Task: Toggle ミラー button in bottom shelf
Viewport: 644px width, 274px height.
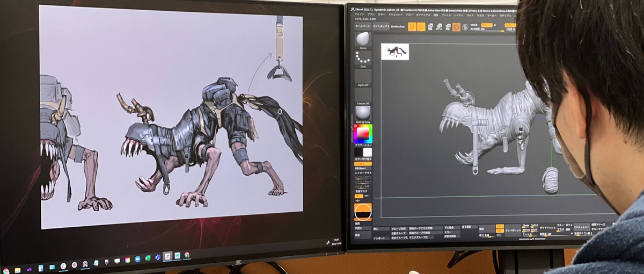Action: (451, 232)
